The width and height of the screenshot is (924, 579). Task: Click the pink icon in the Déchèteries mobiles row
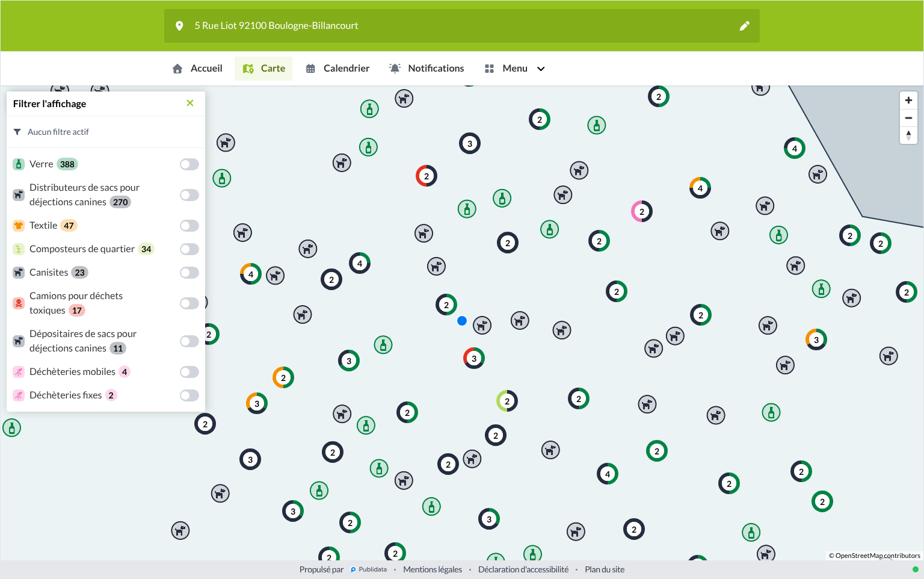(x=19, y=372)
